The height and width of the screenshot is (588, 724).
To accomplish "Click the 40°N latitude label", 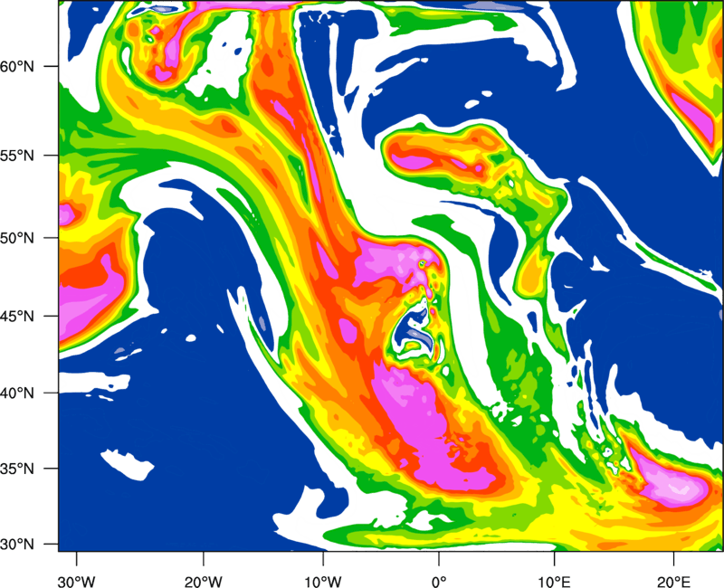I will tap(17, 394).
